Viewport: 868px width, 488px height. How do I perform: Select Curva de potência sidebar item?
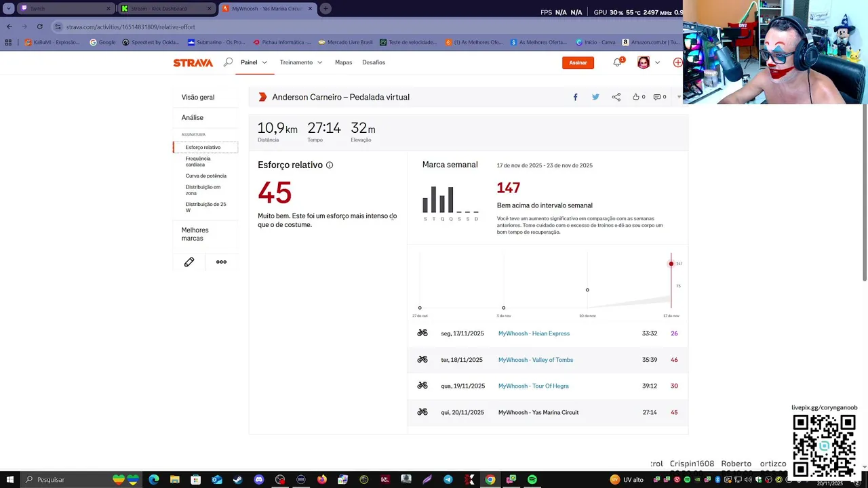click(x=206, y=176)
